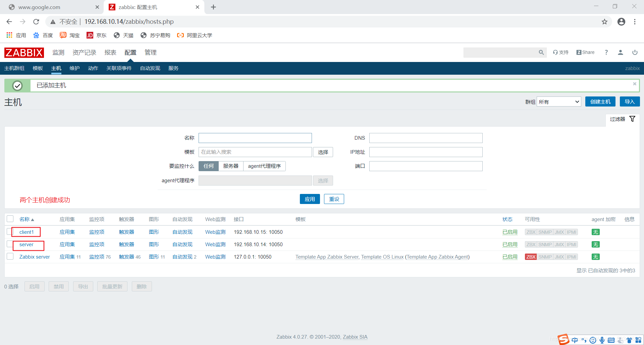Open the user profile icon in Zabbix header

621,52
